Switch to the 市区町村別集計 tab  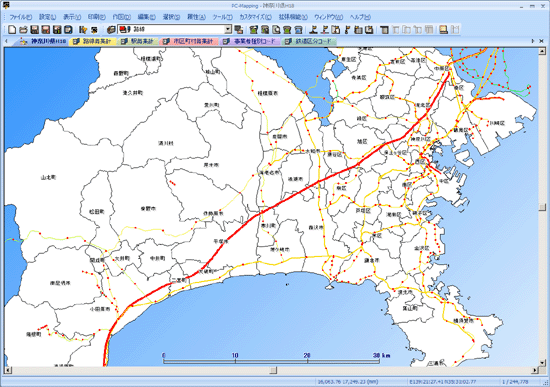[x=189, y=41]
